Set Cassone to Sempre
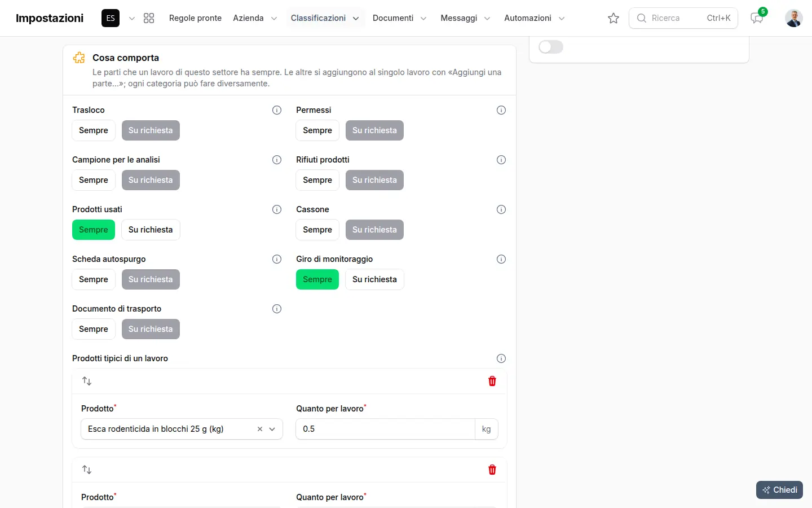The image size is (812, 508). 317,230
